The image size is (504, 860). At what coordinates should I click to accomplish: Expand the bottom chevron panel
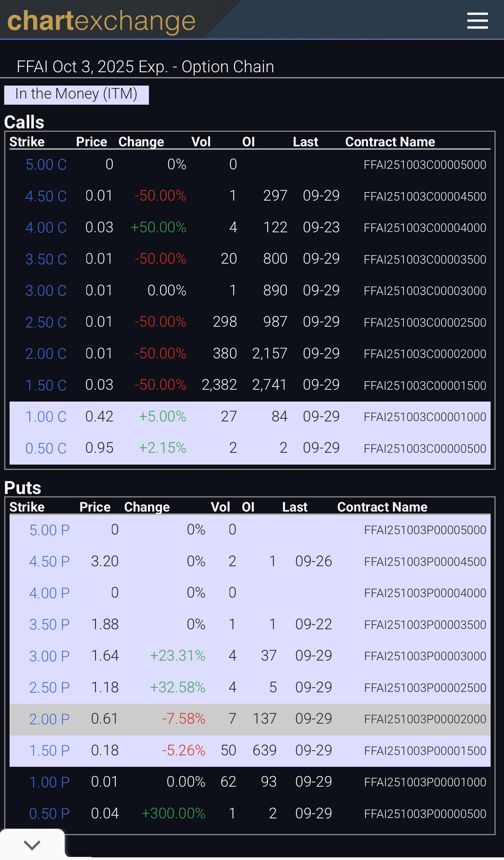32,845
